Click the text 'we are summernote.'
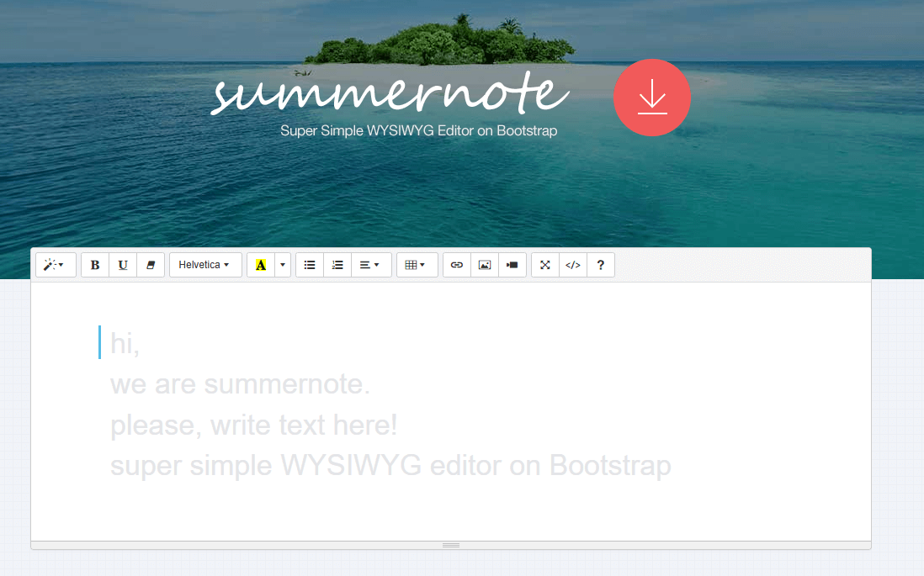This screenshot has height=576, width=924. tap(240, 384)
